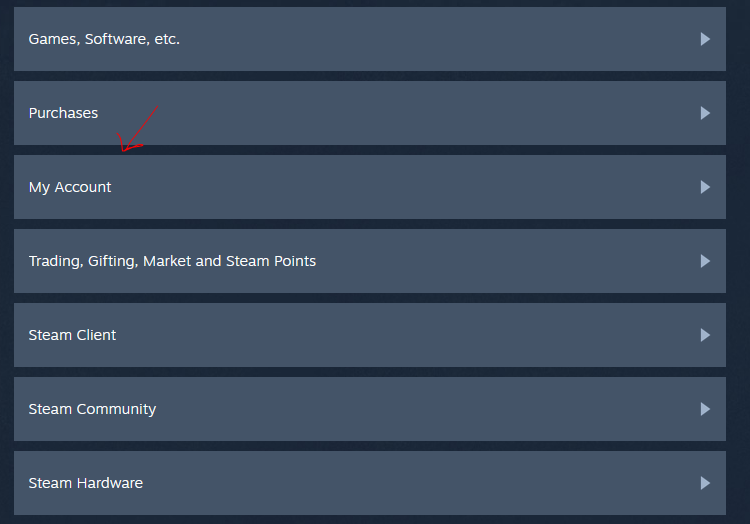Viewport: 750px width, 524px height.
Task: Choose Trading, Gifting, Market and Steam Points text
Action: 172,262
